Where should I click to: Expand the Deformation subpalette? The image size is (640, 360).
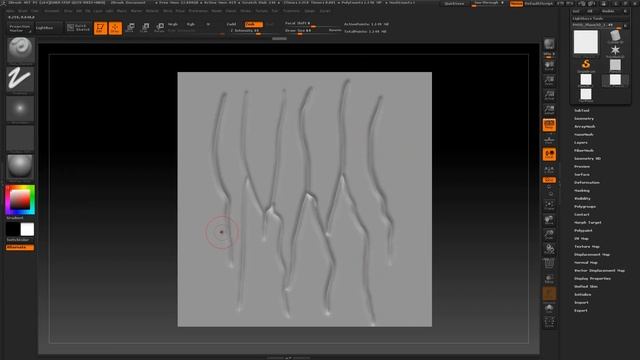(x=587, y=183)
